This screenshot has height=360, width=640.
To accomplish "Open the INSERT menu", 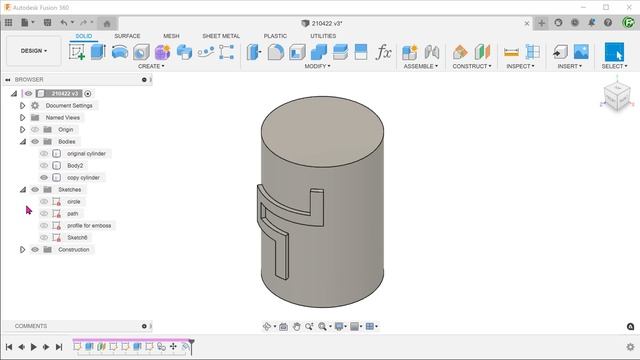I will pos(570,66).
